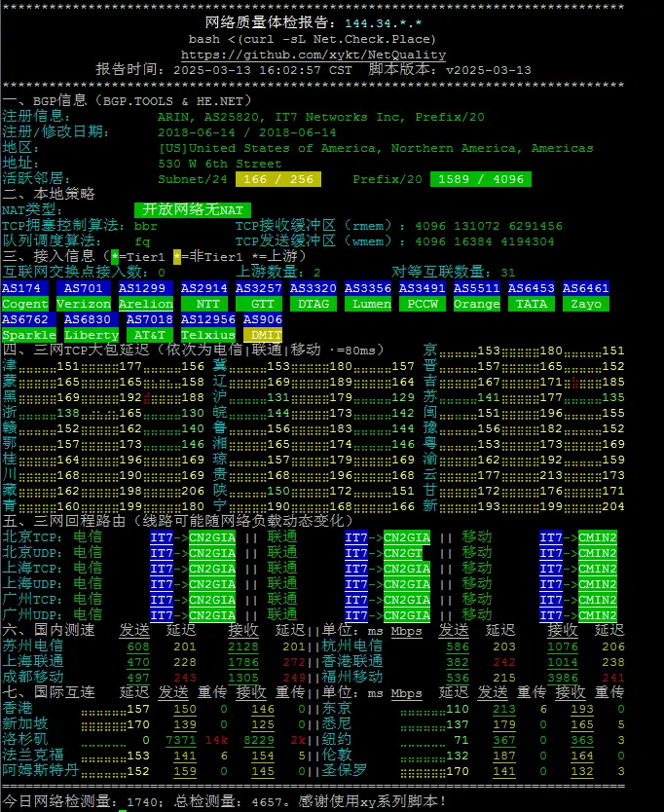This screenshot has width=664, height=812.
Task: Select the DTAG carrier badge
Action: pos(313,304)
